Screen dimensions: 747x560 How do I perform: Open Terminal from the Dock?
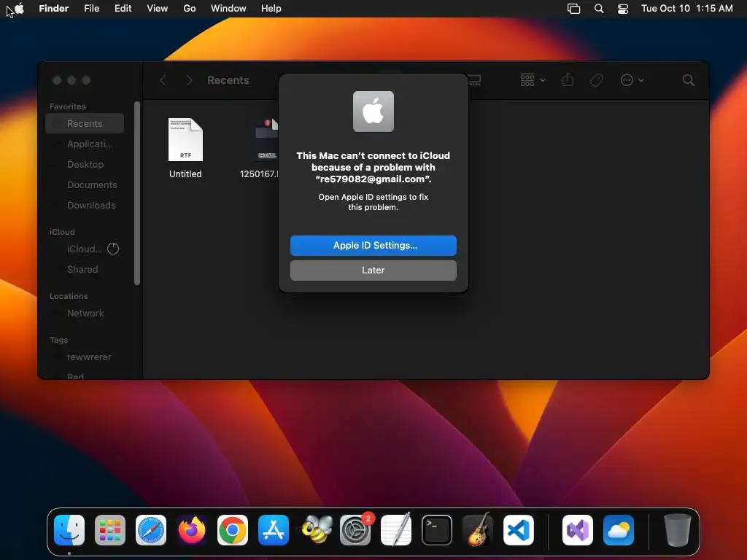[x=437, y=530]
